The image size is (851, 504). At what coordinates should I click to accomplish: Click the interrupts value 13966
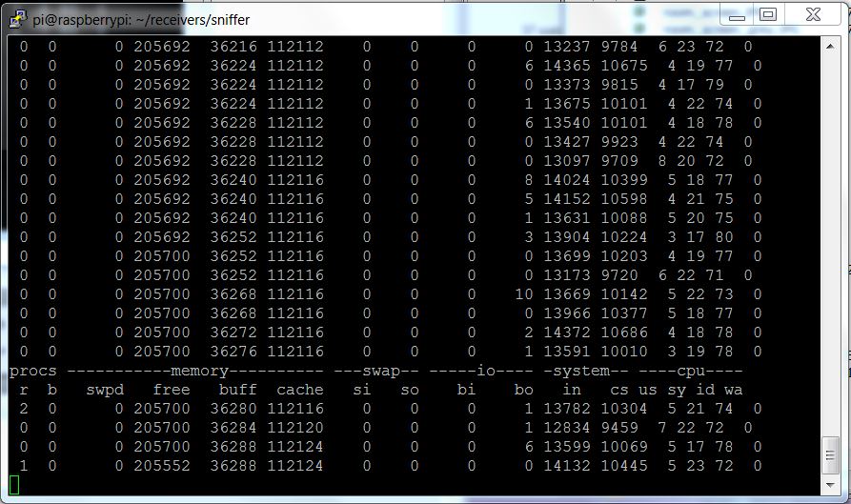pyautogui.click(x=567, y=313)
